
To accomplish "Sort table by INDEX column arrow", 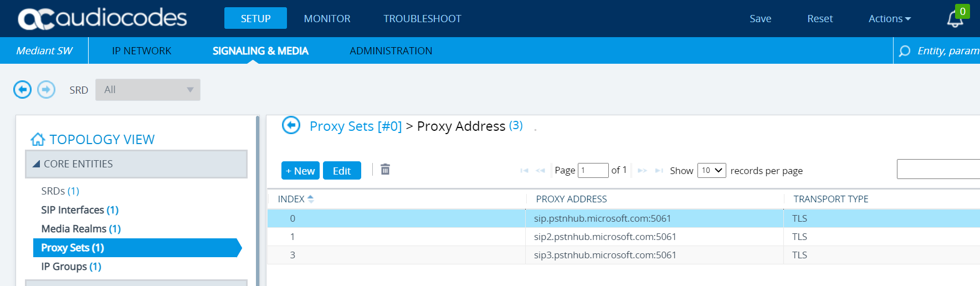I will coord(311,199).
